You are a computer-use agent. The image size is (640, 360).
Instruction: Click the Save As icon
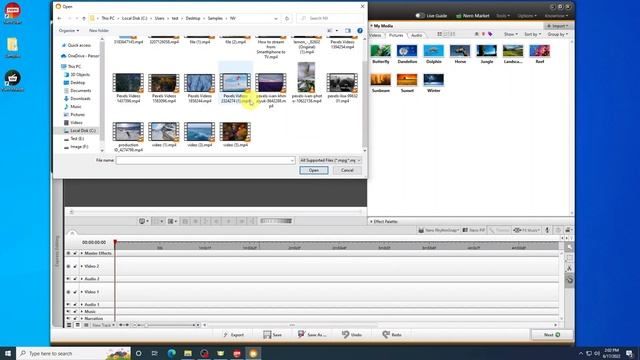tap(301, 334)
